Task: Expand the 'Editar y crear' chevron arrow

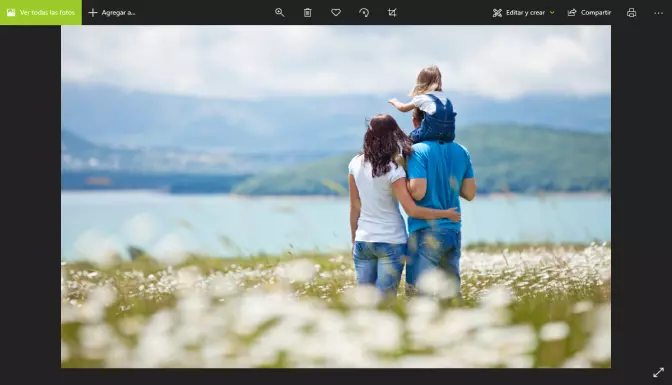Action: [x=552, y=12]
